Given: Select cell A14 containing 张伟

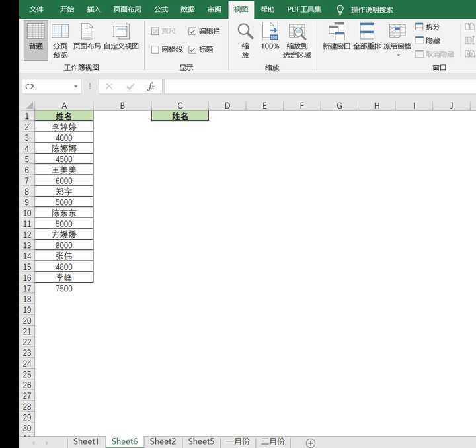Looking at the screenshot, I should pos(64,256).
